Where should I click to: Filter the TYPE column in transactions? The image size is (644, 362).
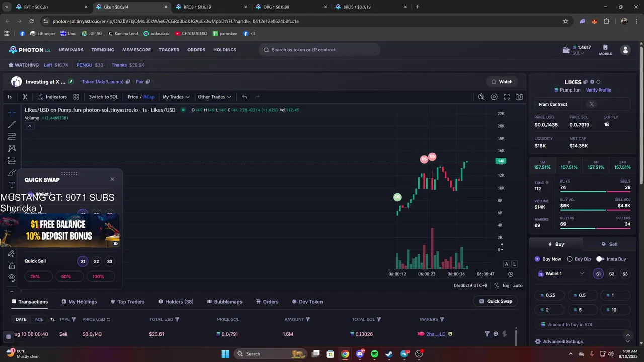pyautogui.click(x=74, y=319)
